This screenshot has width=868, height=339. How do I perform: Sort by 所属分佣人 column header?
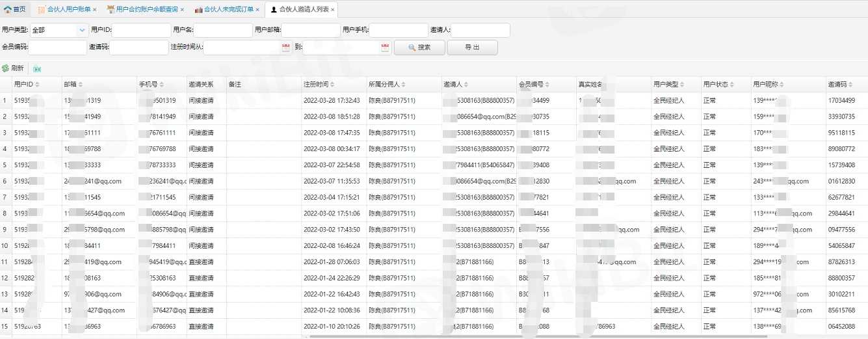click(x=386, y=85)
